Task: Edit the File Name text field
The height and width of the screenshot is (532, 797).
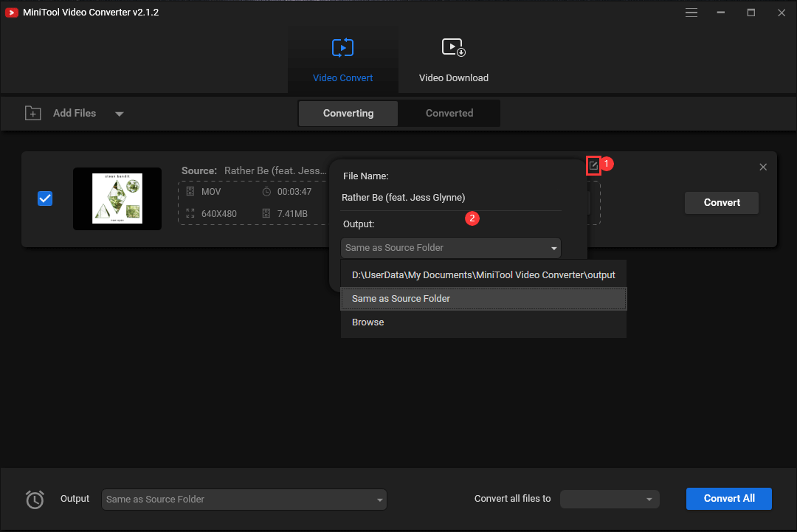Action: pos(452,198)
